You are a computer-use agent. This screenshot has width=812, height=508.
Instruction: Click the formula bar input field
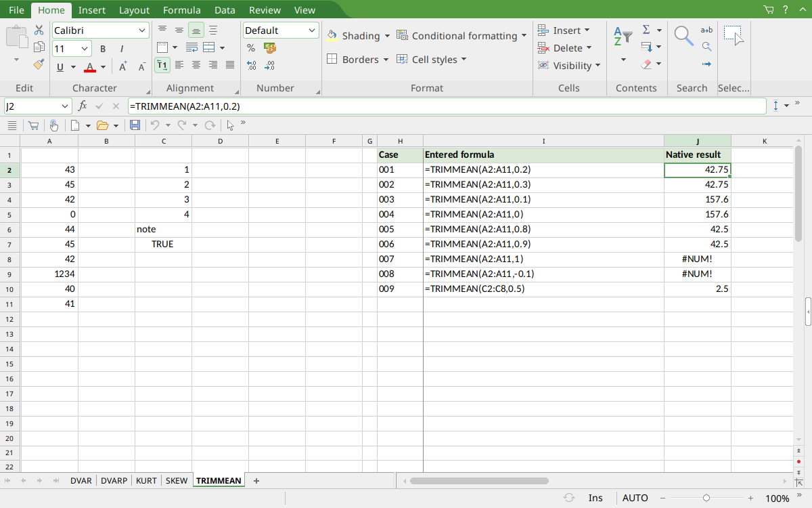click(447, 106)
